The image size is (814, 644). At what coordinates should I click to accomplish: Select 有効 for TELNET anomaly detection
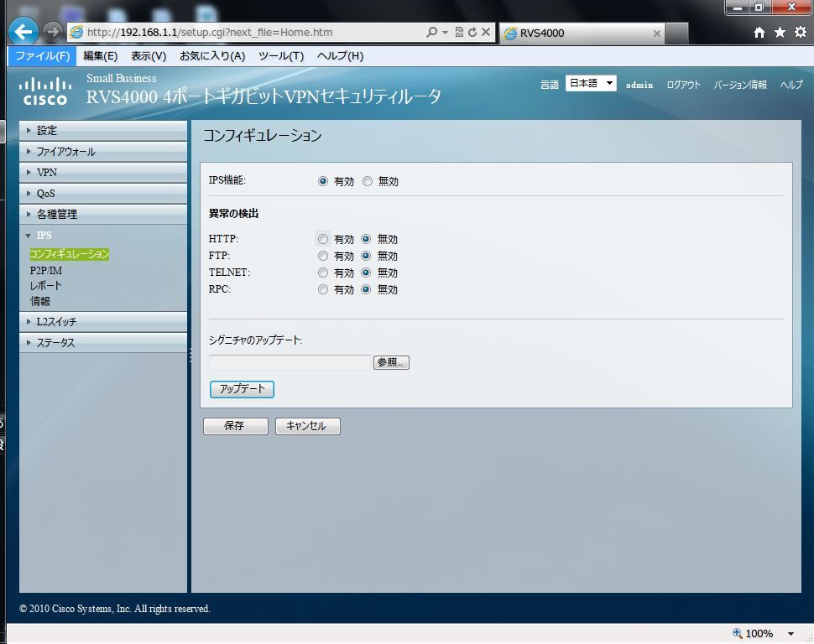click(323, 273)
